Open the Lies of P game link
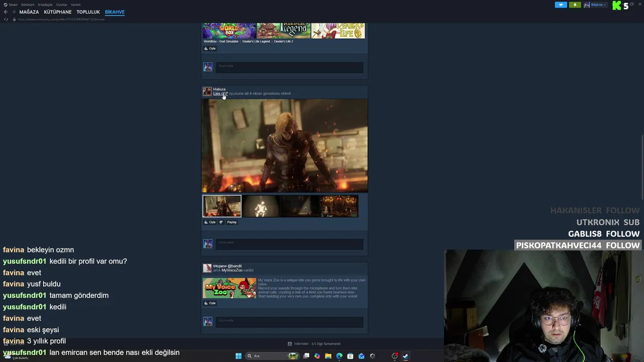 (220, 94)
